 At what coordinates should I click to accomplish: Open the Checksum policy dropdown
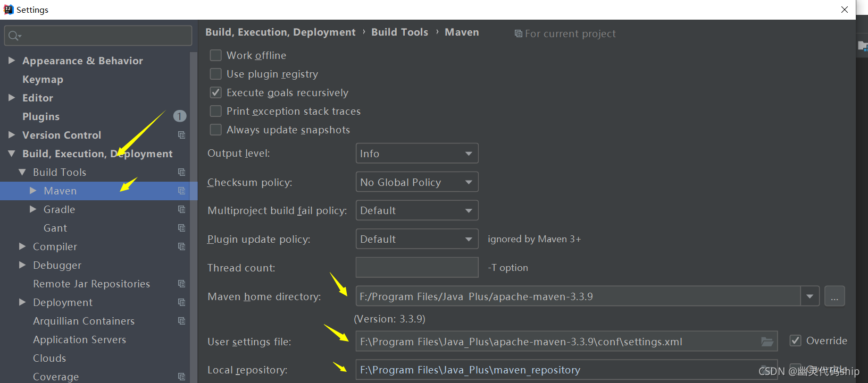(x=417, y=182)
